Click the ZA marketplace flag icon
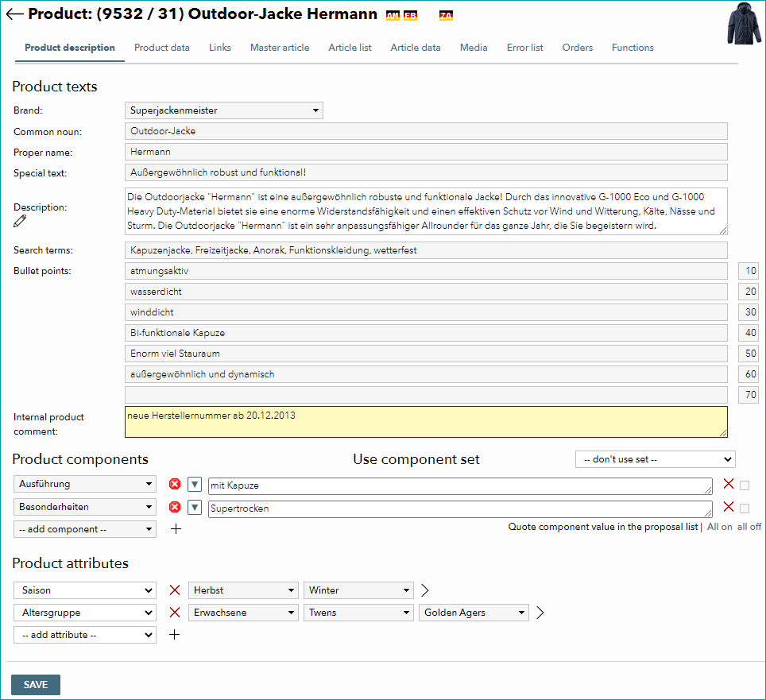Image resolution: width=766 pixels, height=700 pixels. tap(446, 16)
